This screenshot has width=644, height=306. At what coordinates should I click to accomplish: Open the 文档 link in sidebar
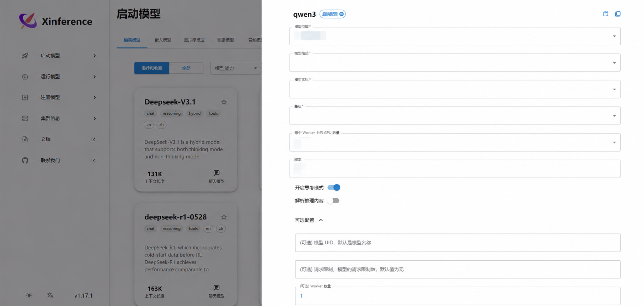pyautogui.click(x=46, y=139)
